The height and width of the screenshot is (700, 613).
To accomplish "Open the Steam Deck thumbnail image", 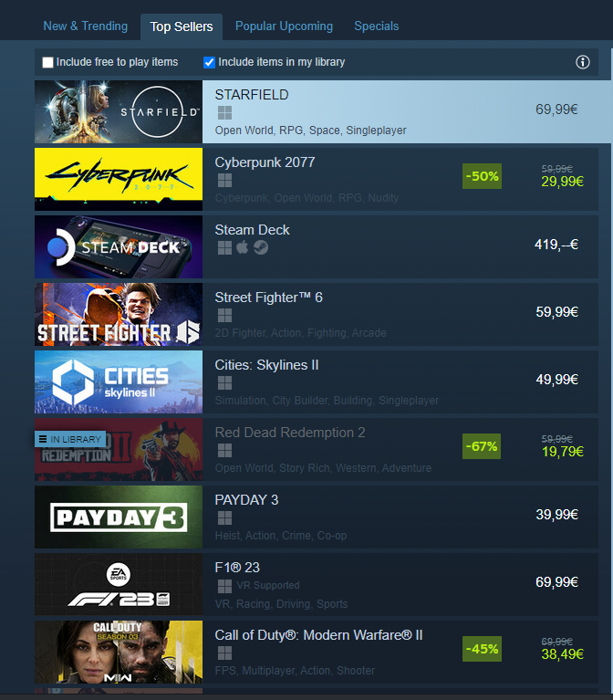I will [x=119, y=247].
